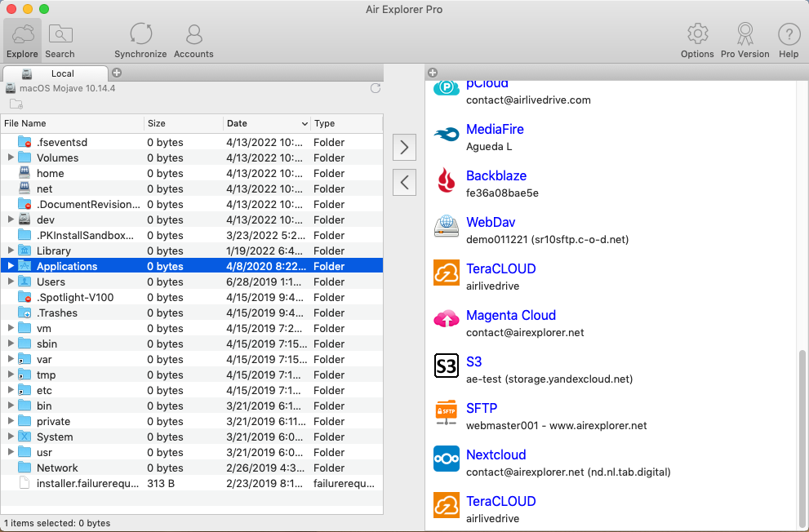
Task: Select the .PKInstallSandbox... folder
Action: pyautogui.click(x=191, y=234)
